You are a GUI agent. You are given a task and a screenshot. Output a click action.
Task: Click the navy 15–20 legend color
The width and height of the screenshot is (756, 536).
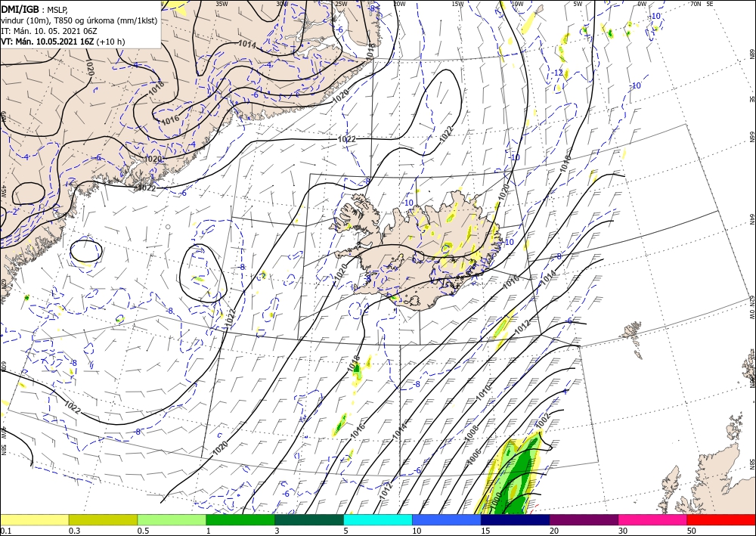coord(516,519)
